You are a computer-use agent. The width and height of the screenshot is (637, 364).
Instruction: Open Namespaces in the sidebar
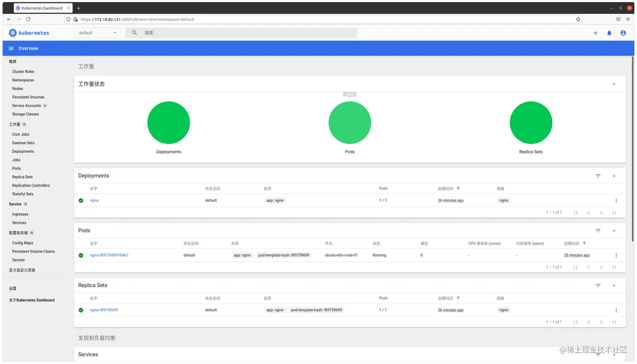(x=23, y=80)
